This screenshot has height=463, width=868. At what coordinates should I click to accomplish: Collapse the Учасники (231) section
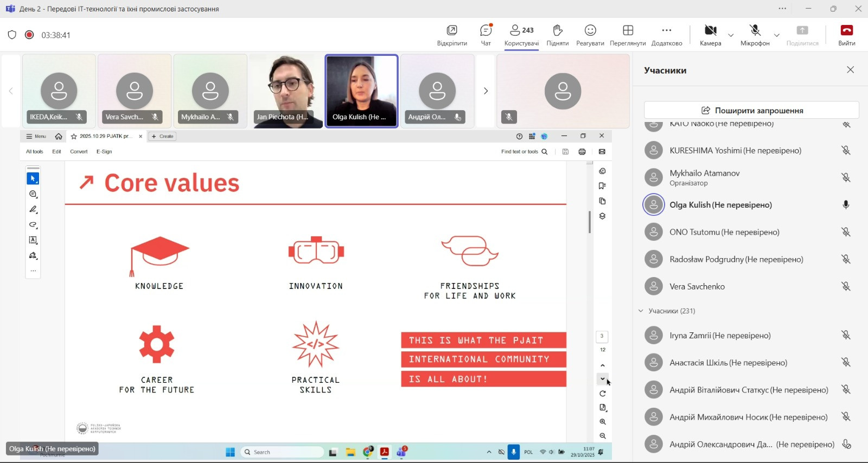pyautogui.click(x=641, y=311)
